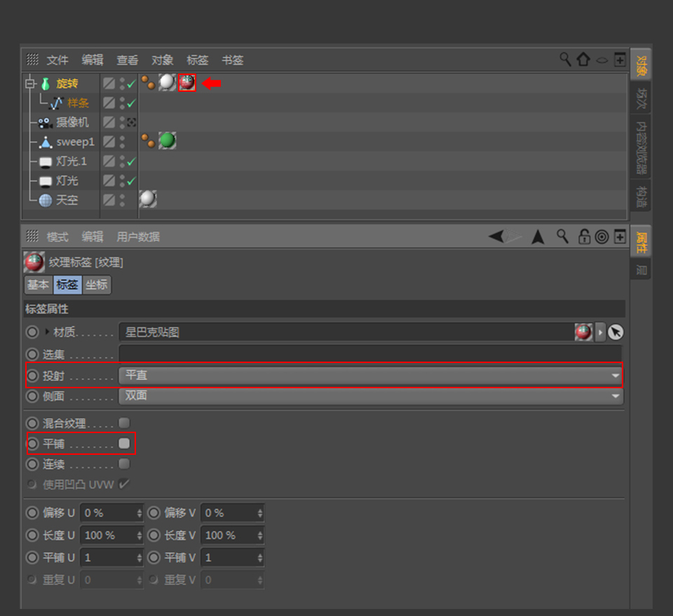Click the up arrow in Attributes panel
This screenshot has width=673, height=616.
(538, 237)
